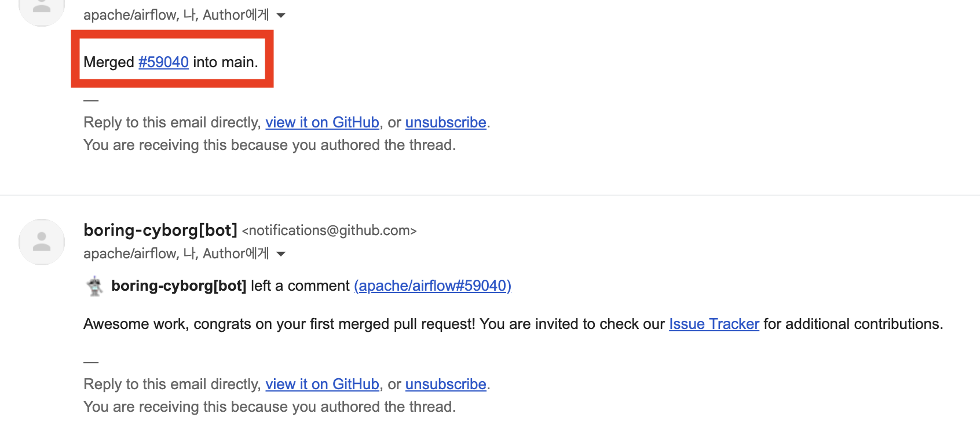Click 'unsubscribe' in the boring-cyborg email
Image resolution: width=980 pixels, height=439 pixels.
point(445,385)
